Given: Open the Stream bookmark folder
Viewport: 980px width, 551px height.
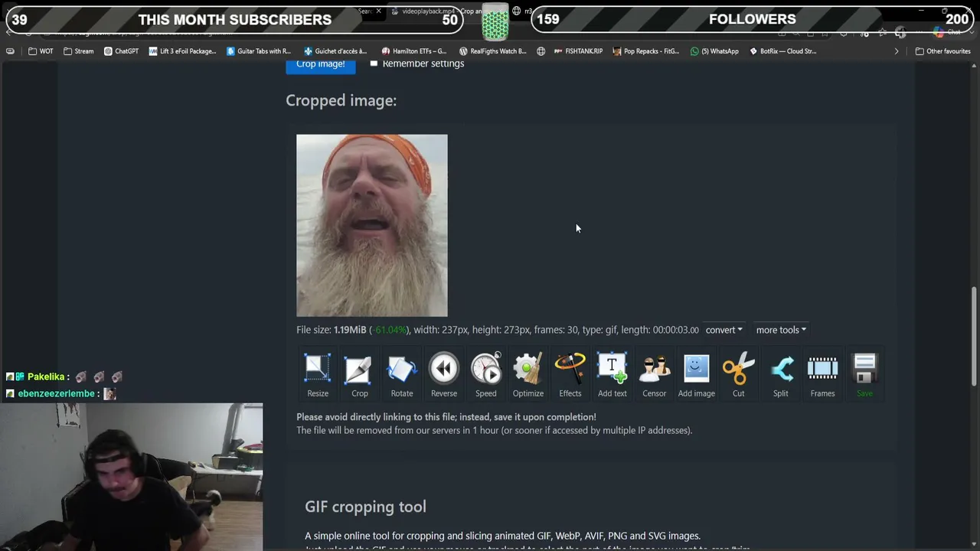Looking at the screenshot, I should click(x=79, y=51).
